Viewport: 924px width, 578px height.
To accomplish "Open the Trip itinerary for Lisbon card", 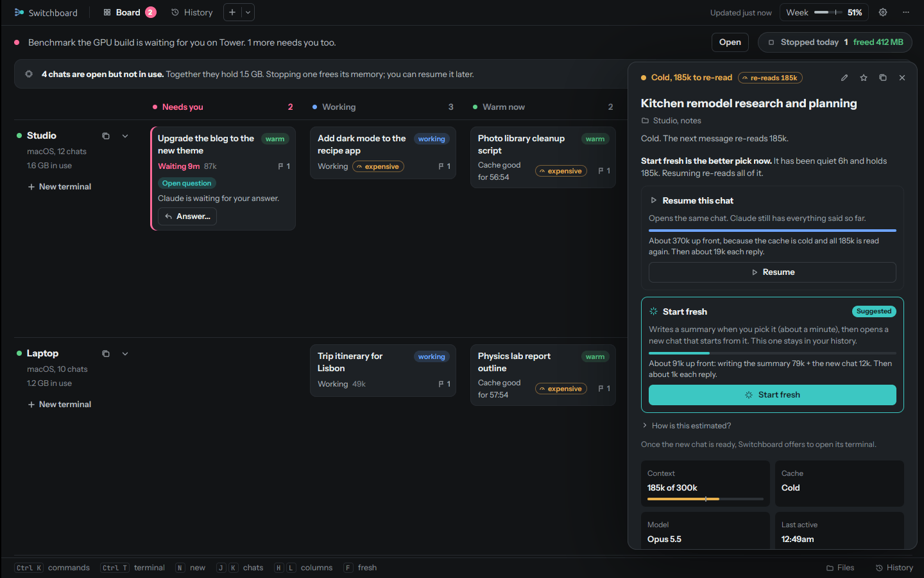I will pyautogui.click(x=383, y=370).
